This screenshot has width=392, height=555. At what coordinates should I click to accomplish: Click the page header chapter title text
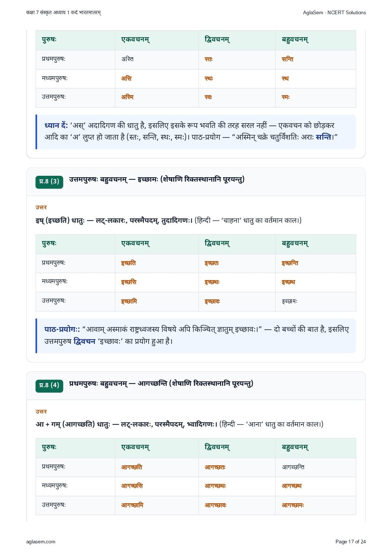click(63, 12)
